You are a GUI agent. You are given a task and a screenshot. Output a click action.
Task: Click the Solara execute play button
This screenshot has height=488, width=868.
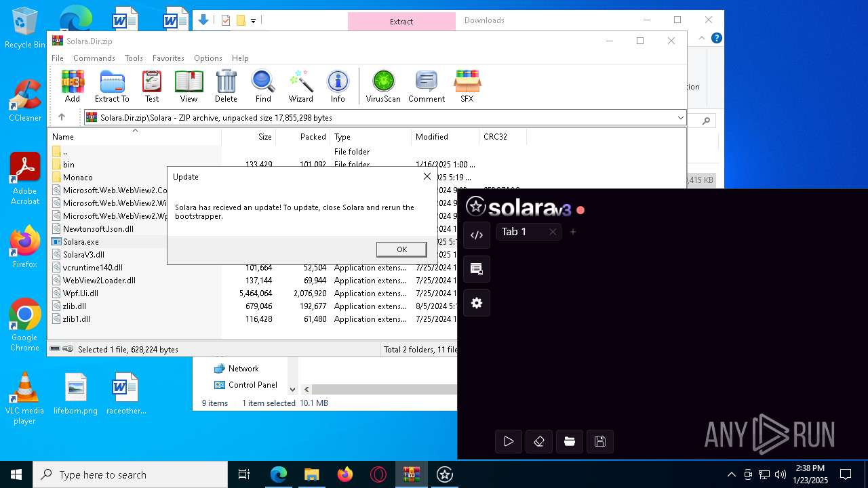click(x=509, y=441)
